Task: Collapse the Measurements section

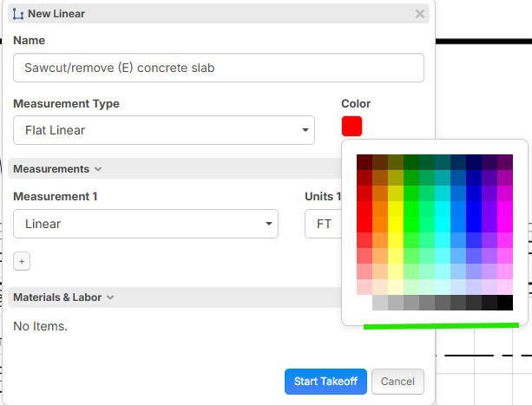Action: click(x=57, y=169)
